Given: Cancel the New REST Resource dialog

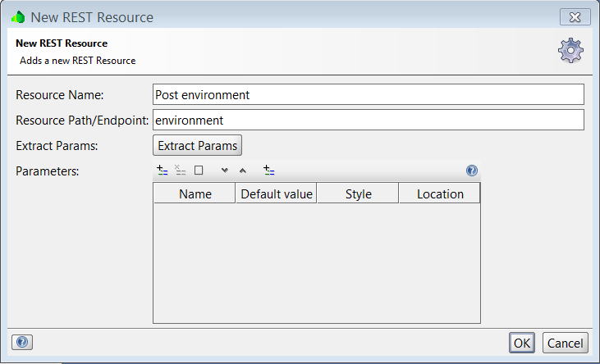Looking at the screenshot, I should pyautogui.click(x=565, y=343).
